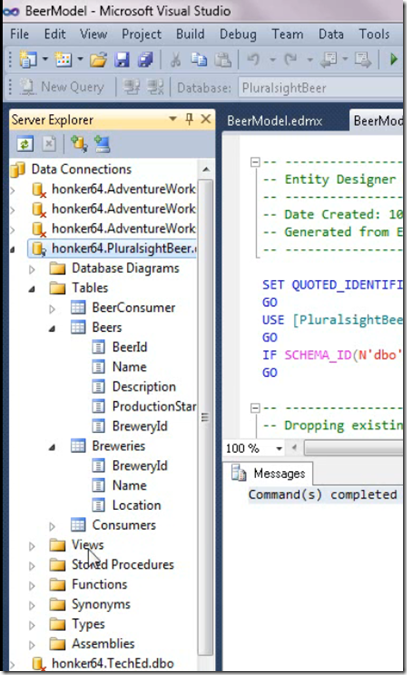The height and width of the screenshot is (675, 407).
Task: Refresh the Server Explorer tree
Action: point(25,144)
